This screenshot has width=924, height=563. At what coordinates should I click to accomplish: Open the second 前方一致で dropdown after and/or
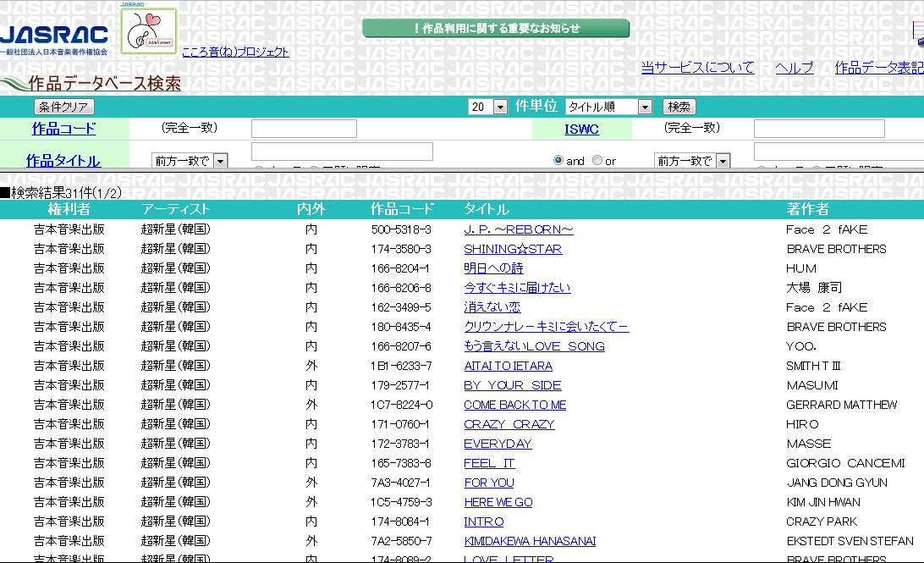692,160
